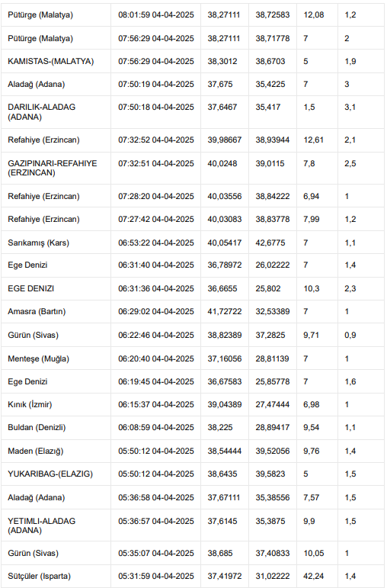Select the magnitude value 3,1

(x=350, y=108)
